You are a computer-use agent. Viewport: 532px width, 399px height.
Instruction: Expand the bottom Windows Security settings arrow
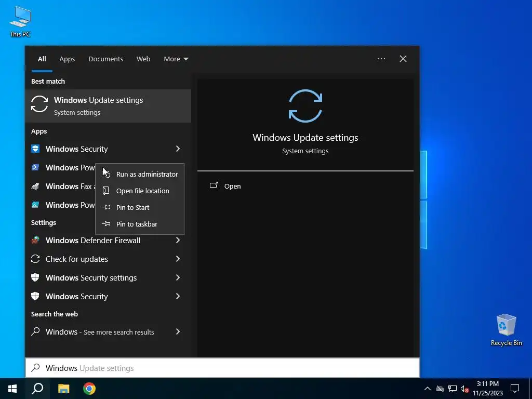click(x=178, y=296)
